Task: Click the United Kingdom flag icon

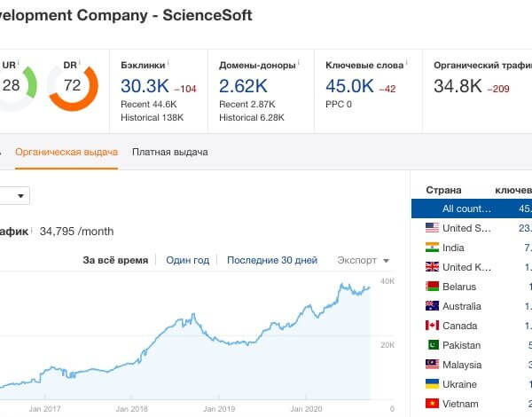Action: pos(432,267)
